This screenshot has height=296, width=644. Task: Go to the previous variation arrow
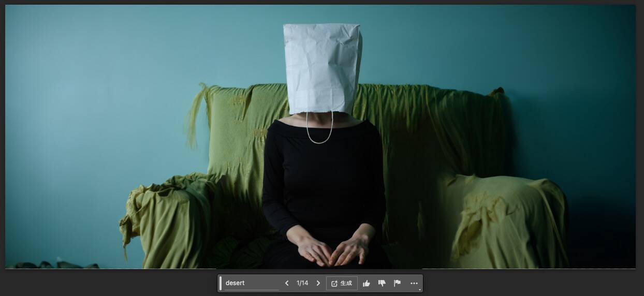287,283
